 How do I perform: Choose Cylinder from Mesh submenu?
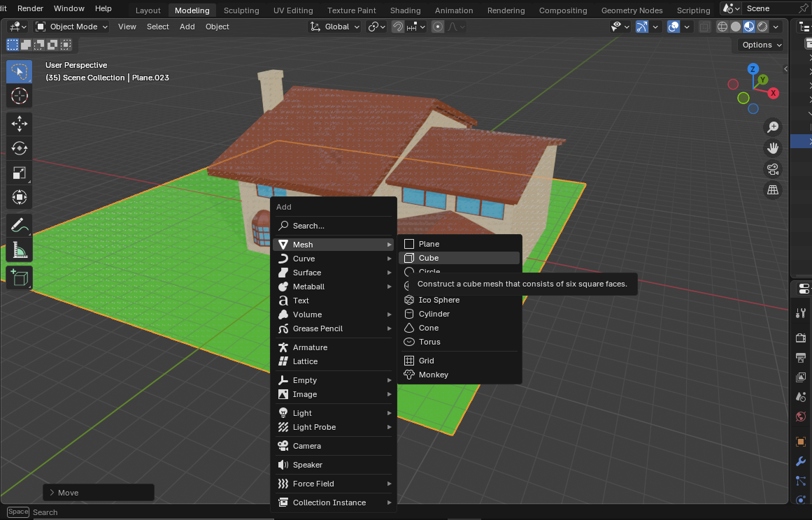click(x=460, y=314)
